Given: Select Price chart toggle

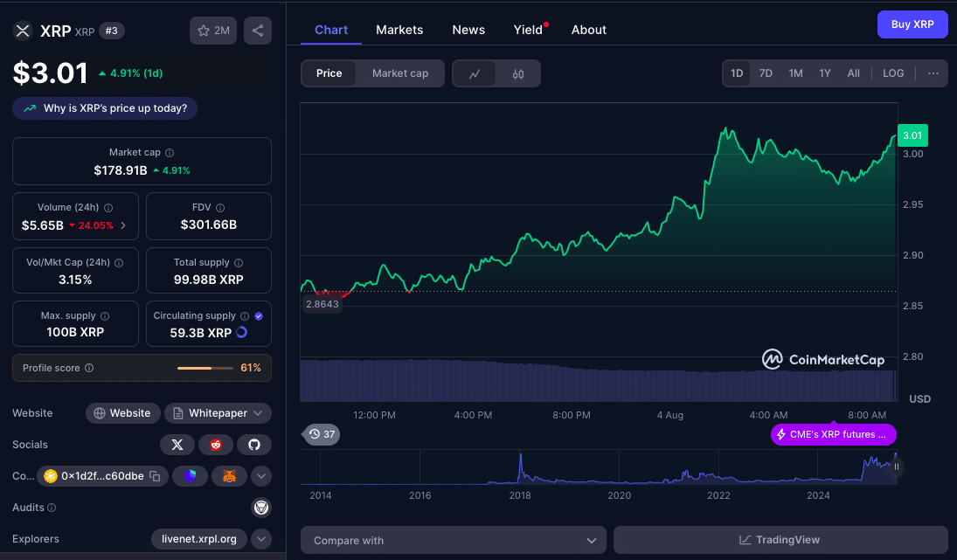Looking at the screenshot, I should coord(329,73).
